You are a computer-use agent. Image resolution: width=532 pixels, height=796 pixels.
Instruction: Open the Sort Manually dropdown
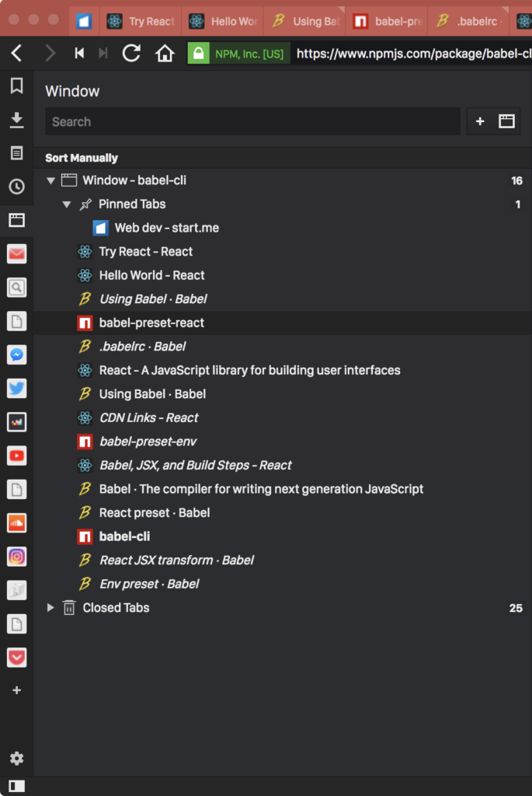82,158
